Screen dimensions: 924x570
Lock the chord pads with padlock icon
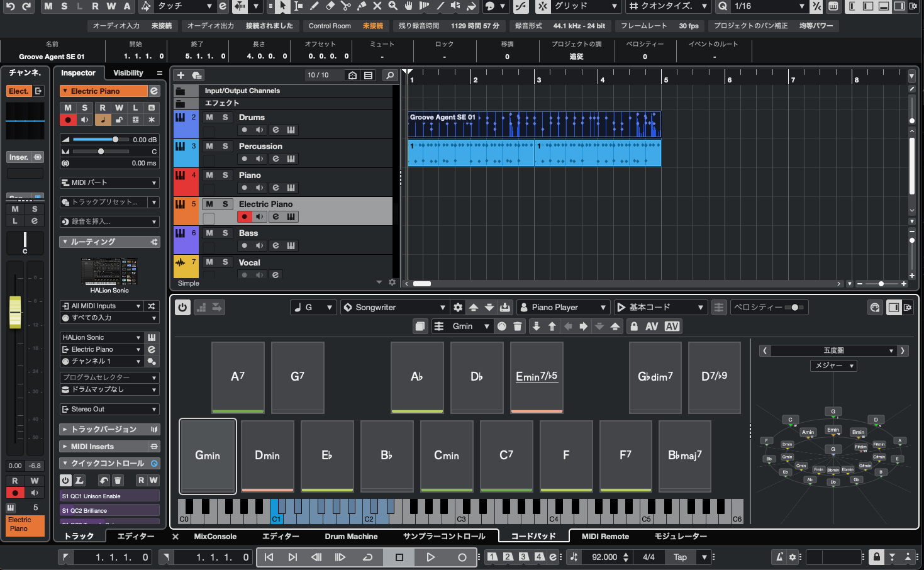(x=634, y=326)
